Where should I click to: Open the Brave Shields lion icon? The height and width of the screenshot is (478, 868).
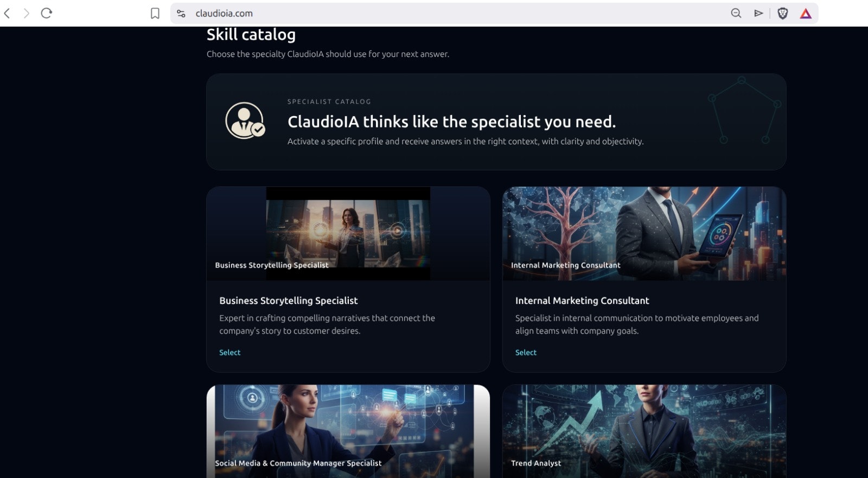pyautogui.click(x=782, y=14)
